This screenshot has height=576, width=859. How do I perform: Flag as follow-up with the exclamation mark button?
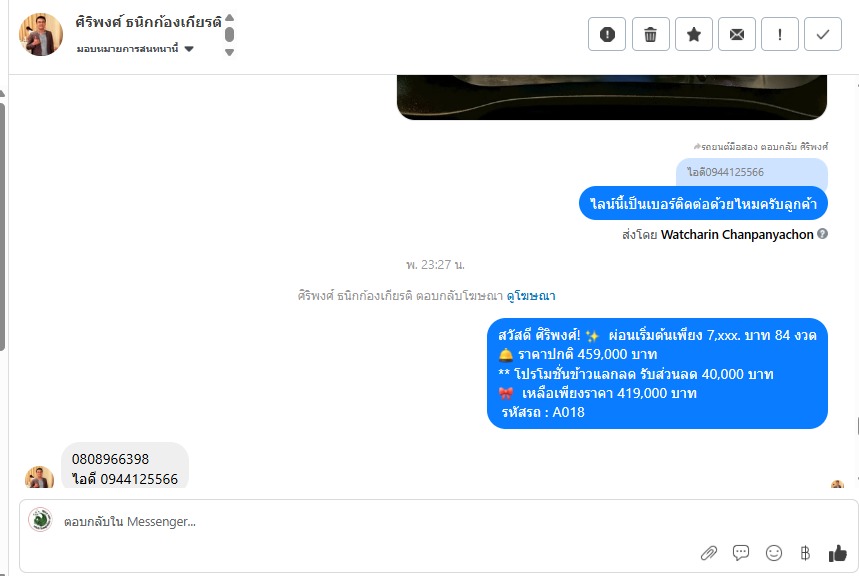click(x=780, y=35)
